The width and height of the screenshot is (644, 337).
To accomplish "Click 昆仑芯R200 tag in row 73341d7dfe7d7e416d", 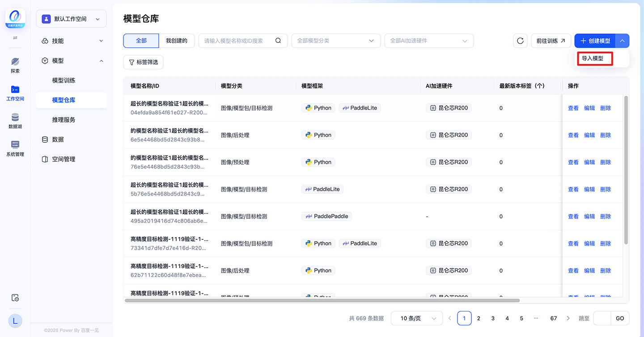I will coord(449,243).
